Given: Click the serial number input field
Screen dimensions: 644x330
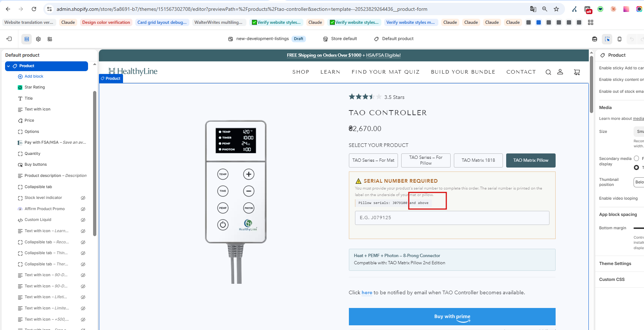Looking at the screenshot, I should coord(452,218).
